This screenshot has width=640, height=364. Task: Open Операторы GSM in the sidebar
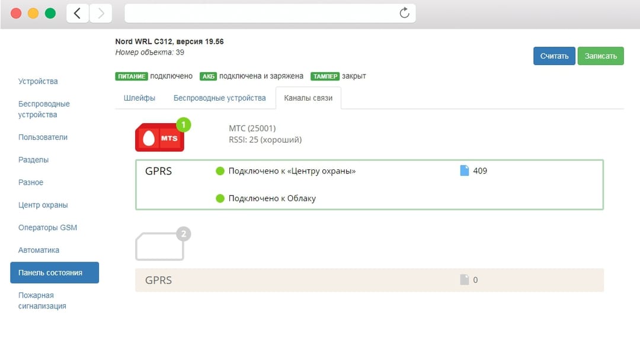[47, 228]
